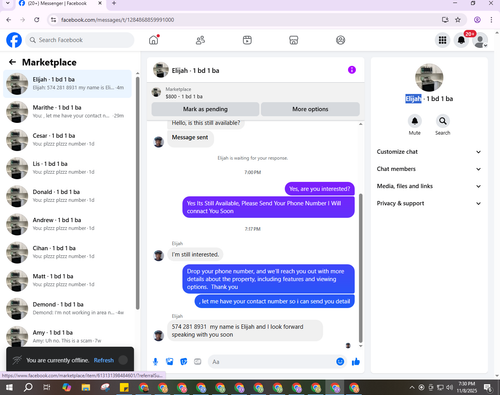
Task: Open the emoji picker in message box
Action: click(340, 362)
